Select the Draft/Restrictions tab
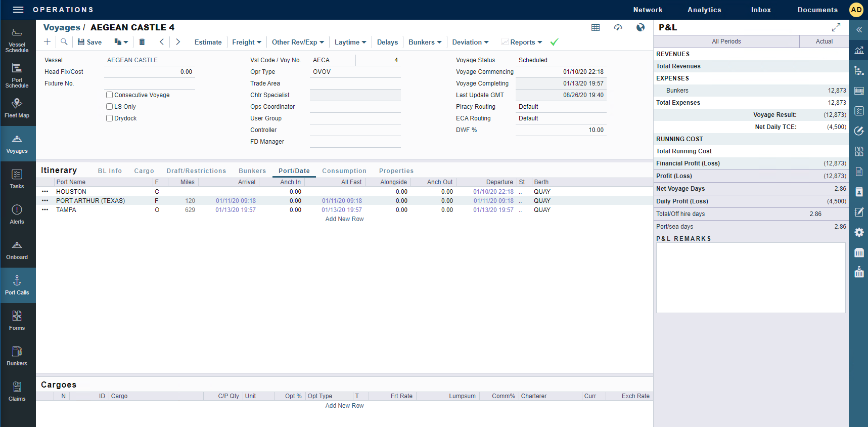The image size is (868, 427). (196, 171)
